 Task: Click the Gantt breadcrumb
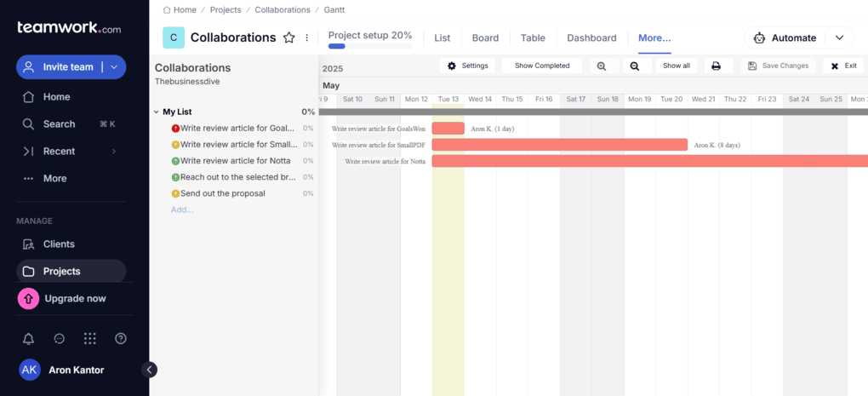[334, 10]
